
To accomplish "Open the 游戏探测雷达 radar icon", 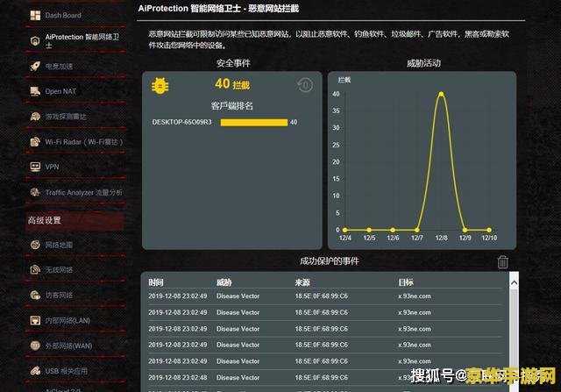I will tap(35, 117).
